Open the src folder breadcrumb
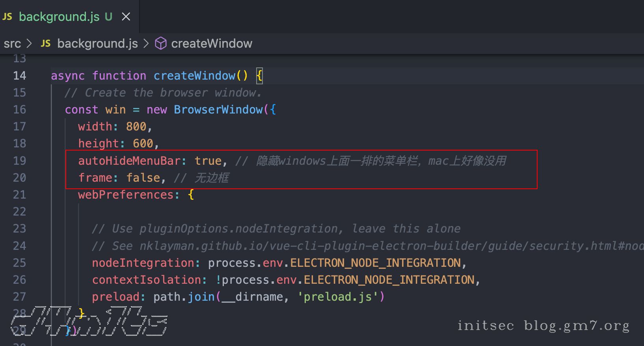 [12, 43]
